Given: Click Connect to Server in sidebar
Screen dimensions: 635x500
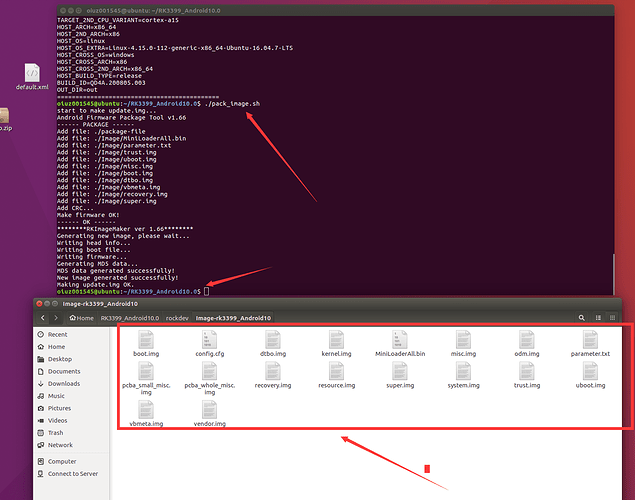Looking at the screenshot, I should [x=74, y=473].
